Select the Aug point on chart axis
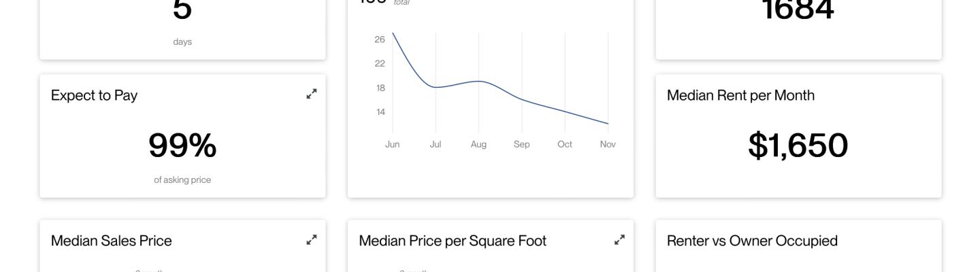This screenshot has height=272, width=980. click(478, 144)
